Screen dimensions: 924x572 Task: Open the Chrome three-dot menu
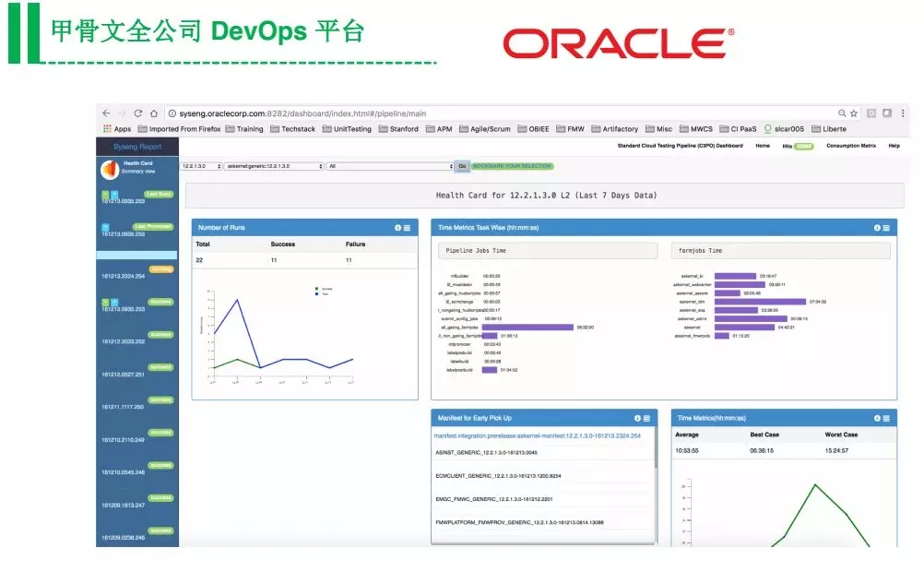[903, 113]
